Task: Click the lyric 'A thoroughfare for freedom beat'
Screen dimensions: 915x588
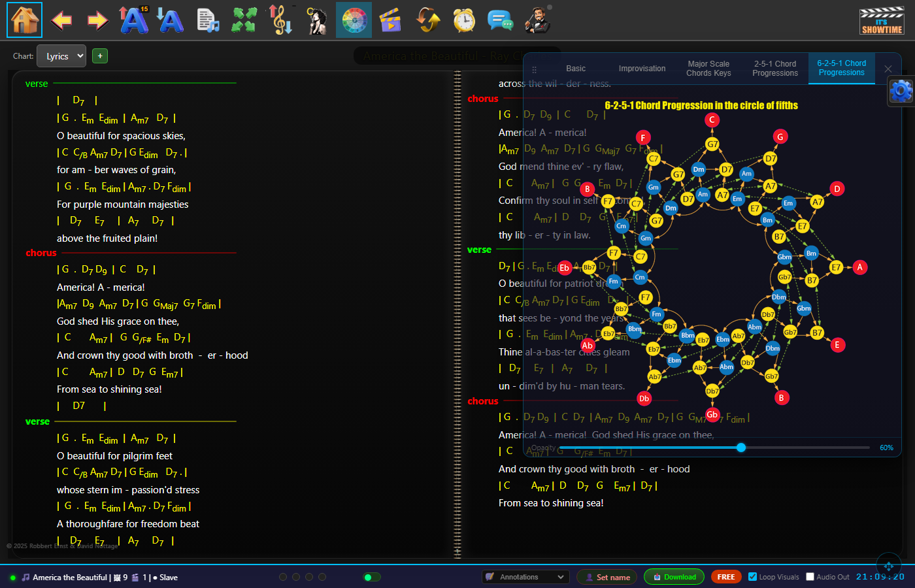Action: pyautogui.click(x=128, y=524)
